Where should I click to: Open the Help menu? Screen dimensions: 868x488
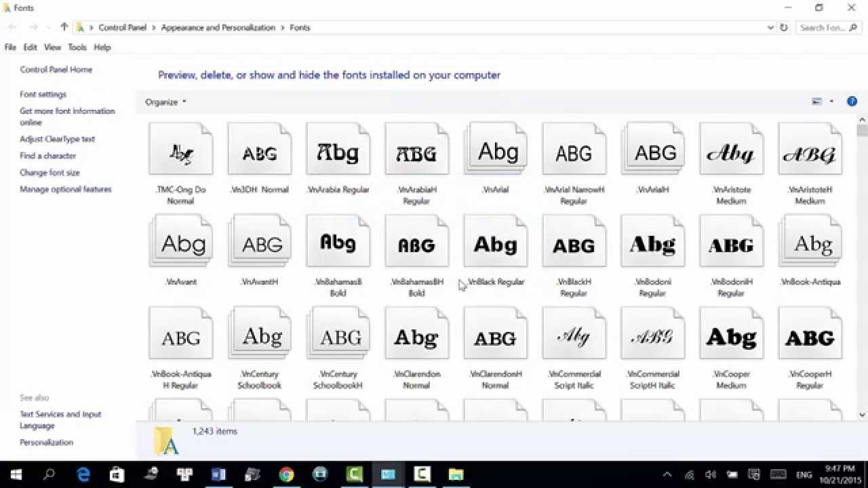click(x=102, y=47)
